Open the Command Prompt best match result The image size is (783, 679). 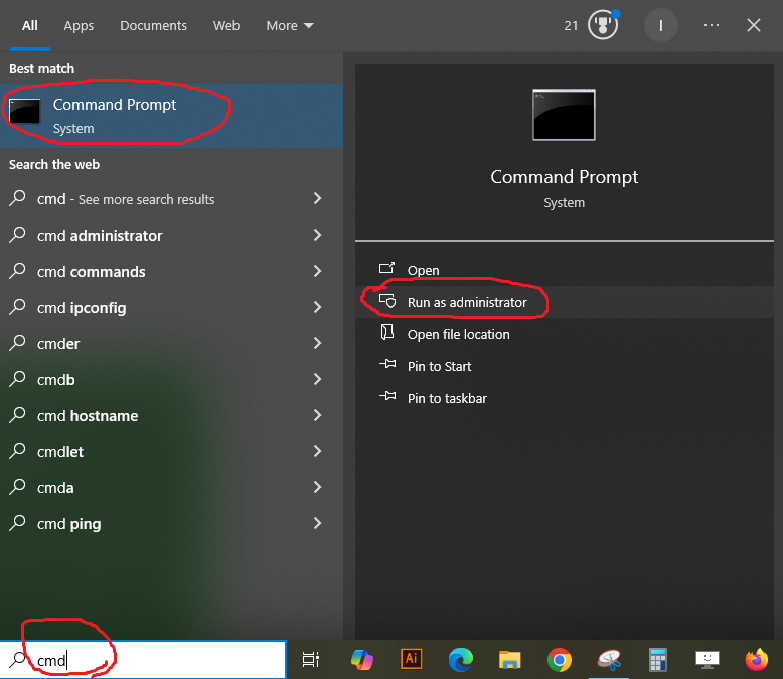[171, 116]
